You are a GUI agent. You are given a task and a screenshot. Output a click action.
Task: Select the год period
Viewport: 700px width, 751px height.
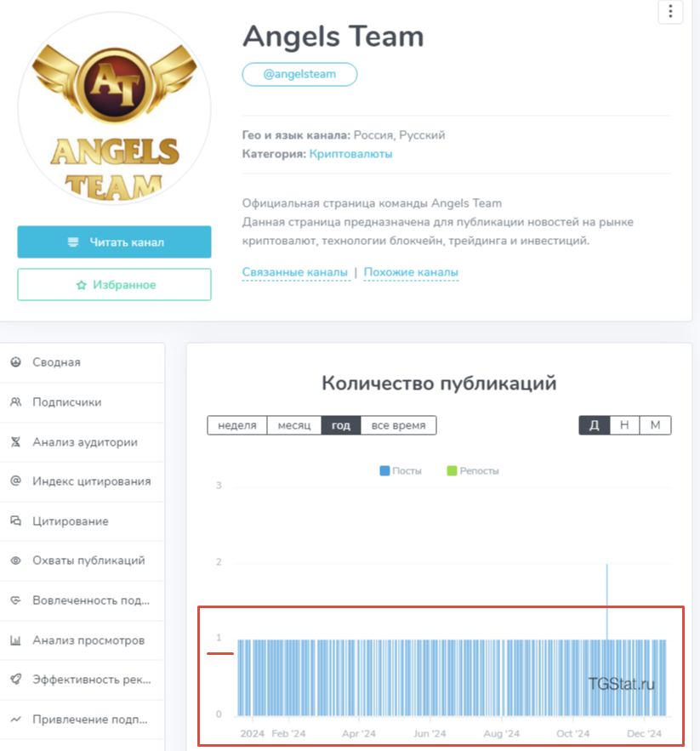click(341, 425)
